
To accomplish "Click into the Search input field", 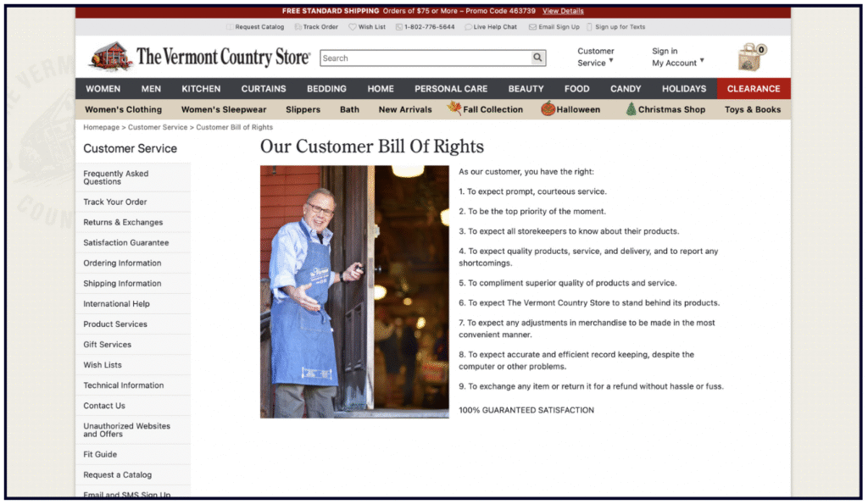I will click(x=424, y=58).
